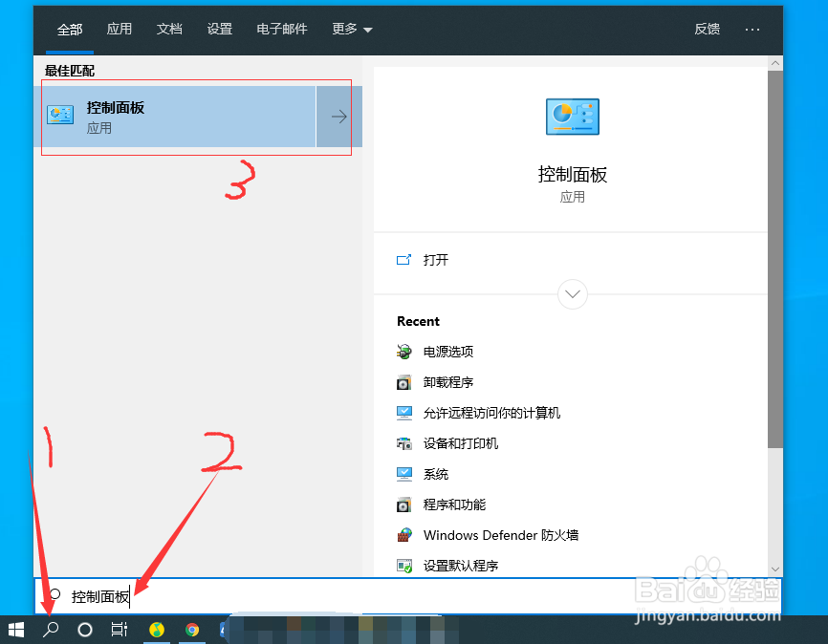
Task: Open 系统 from Recent list
Action: tap(437, 474)
